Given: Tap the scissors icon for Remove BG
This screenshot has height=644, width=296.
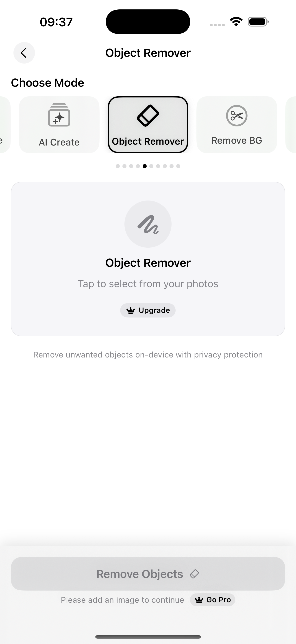Looking at the screenshot, I should (237, 116).
